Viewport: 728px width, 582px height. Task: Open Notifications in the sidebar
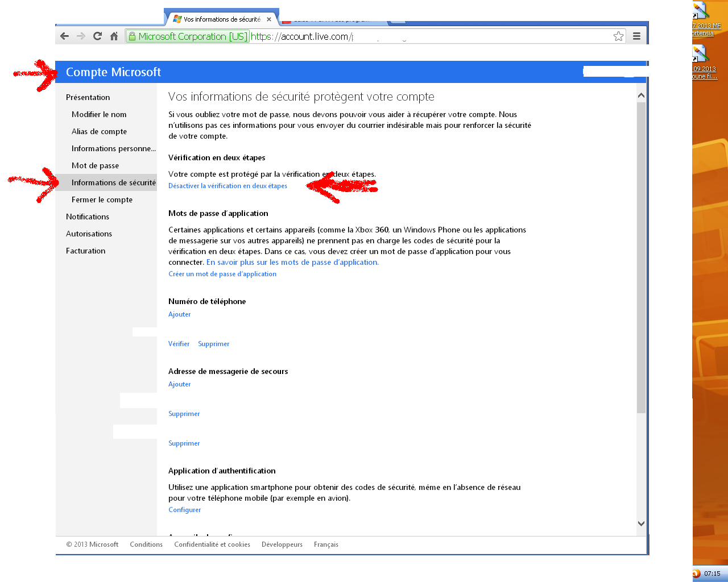click(x=87, y=217)
